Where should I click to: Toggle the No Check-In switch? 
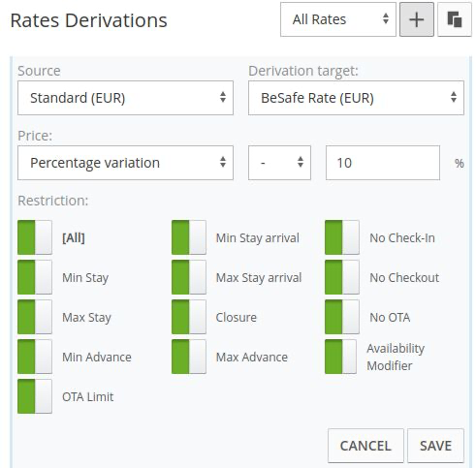(x=342, y=237)
